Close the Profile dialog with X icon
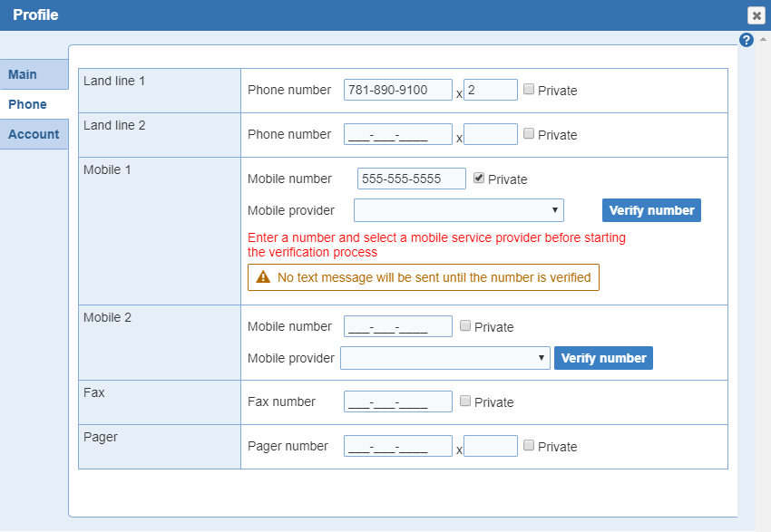 [x=756, y=15]
